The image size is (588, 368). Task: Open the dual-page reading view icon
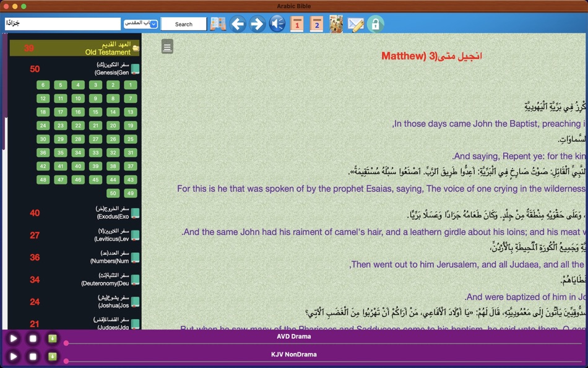[218, 24]
